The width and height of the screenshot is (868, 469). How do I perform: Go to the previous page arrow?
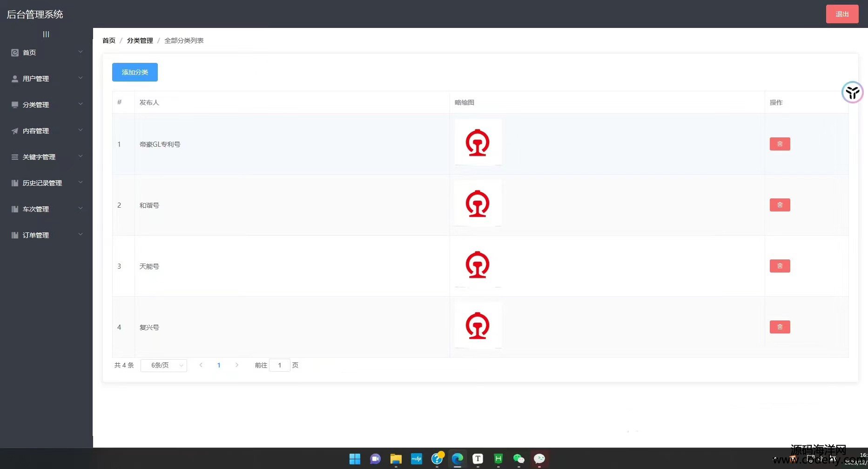click(201, 365)
